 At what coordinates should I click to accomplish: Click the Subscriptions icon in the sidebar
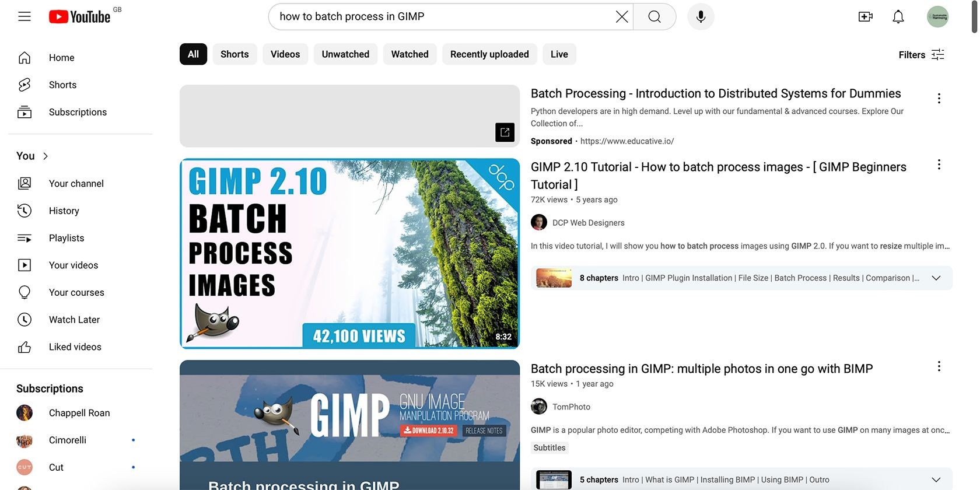coord(24,112)
